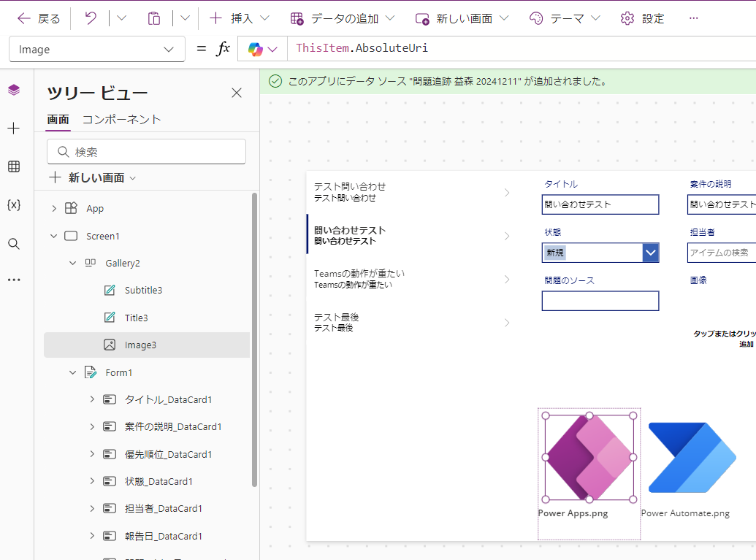Select 担当者_DataCard1 in the tree
The height and width of the screenshot is (560, 756).
pyautogui.click(x=163, y=508)
